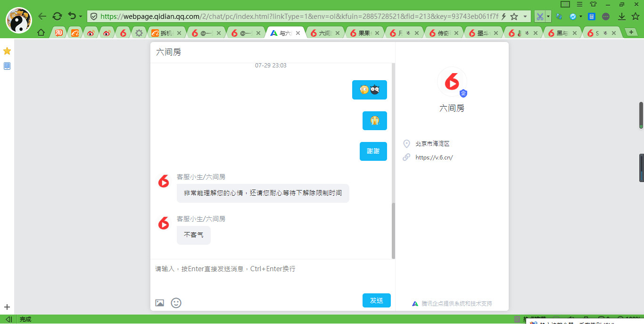This screenshot has width=644, height=324.
Task: Click the 非常能理解您的心情 reply message
Action: 263,193
